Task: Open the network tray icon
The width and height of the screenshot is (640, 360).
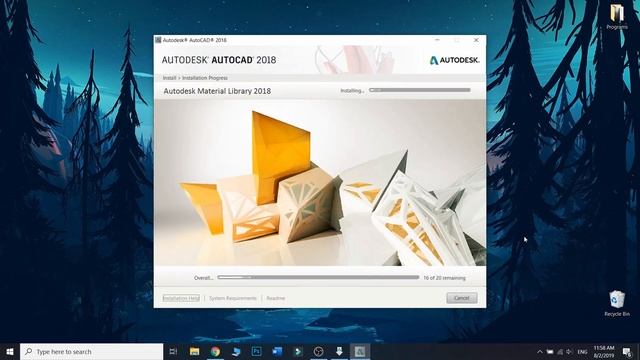Action: [560, 351]
